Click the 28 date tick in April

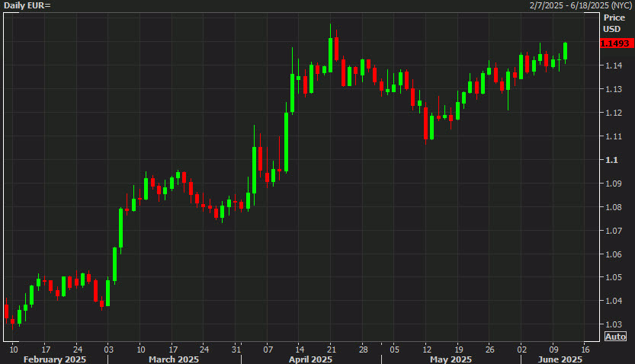[x=364, y=350]
